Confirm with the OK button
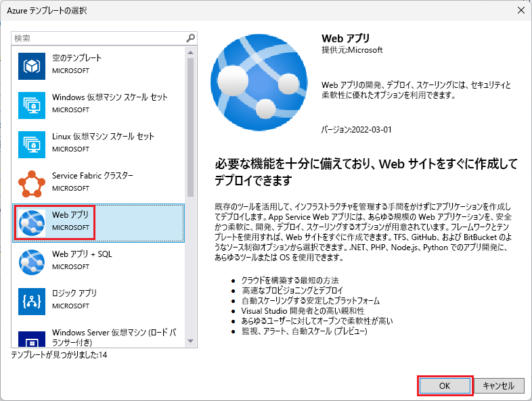The height and width of the screenshot is (401, 532). click(445, 385)
